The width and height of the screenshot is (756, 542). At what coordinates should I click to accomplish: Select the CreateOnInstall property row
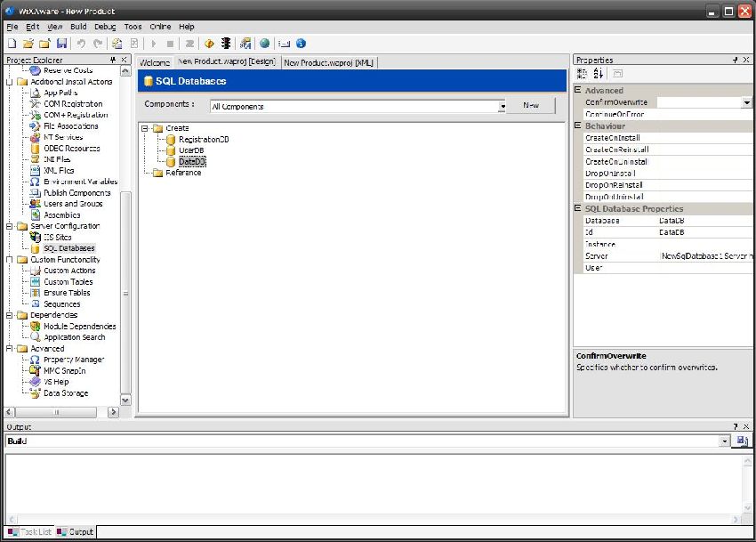[x=668, y=138]
